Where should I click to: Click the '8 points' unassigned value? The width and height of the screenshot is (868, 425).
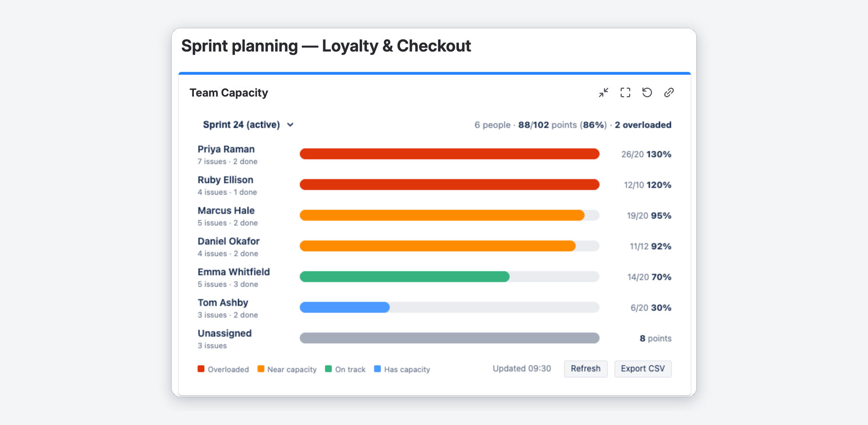656,339
